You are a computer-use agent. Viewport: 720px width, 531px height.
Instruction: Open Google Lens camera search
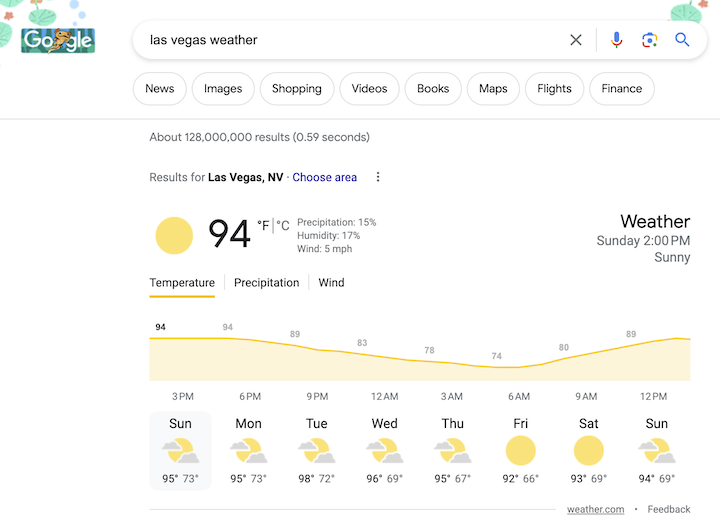(649, 40)
